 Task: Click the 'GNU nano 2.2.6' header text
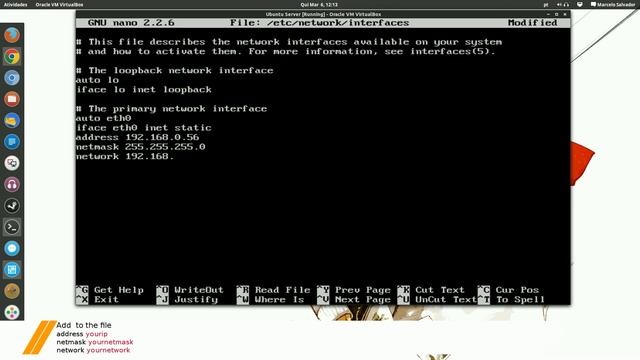point(131,23)
